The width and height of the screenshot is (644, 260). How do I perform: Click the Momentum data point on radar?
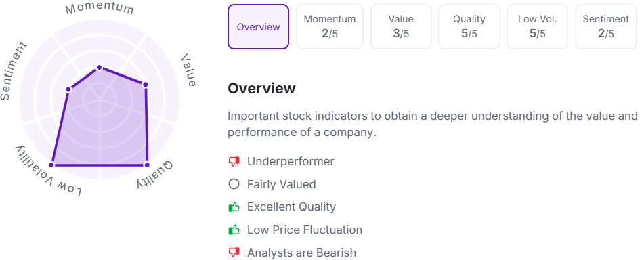point(99,67)
